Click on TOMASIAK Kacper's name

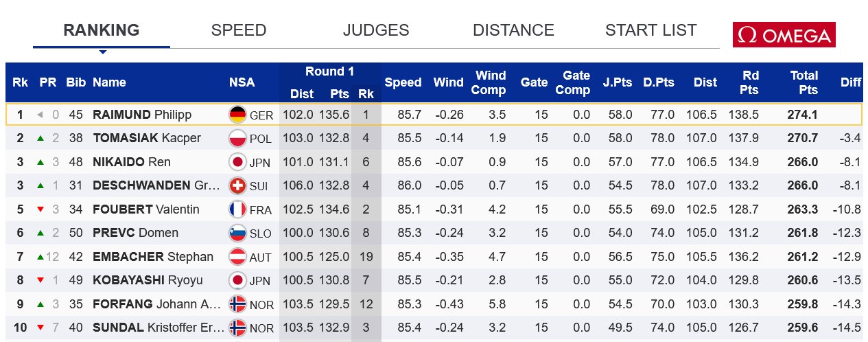pos(146,139)
